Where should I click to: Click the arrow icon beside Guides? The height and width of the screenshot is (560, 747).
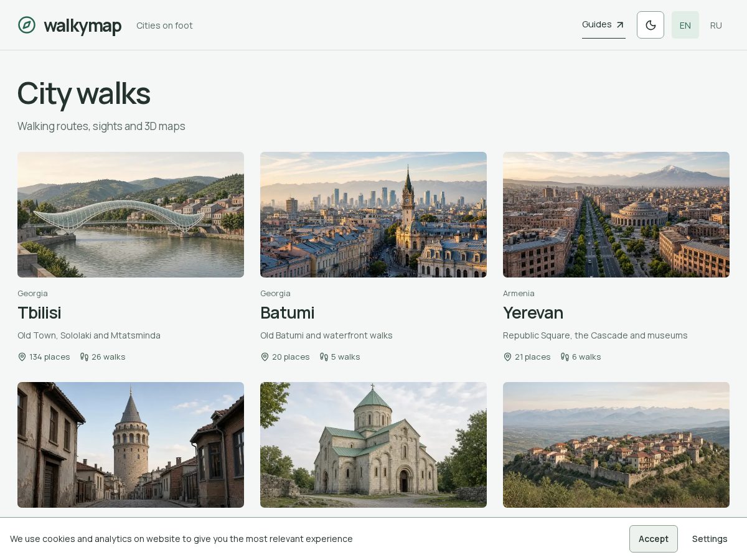tap(620, 25)
